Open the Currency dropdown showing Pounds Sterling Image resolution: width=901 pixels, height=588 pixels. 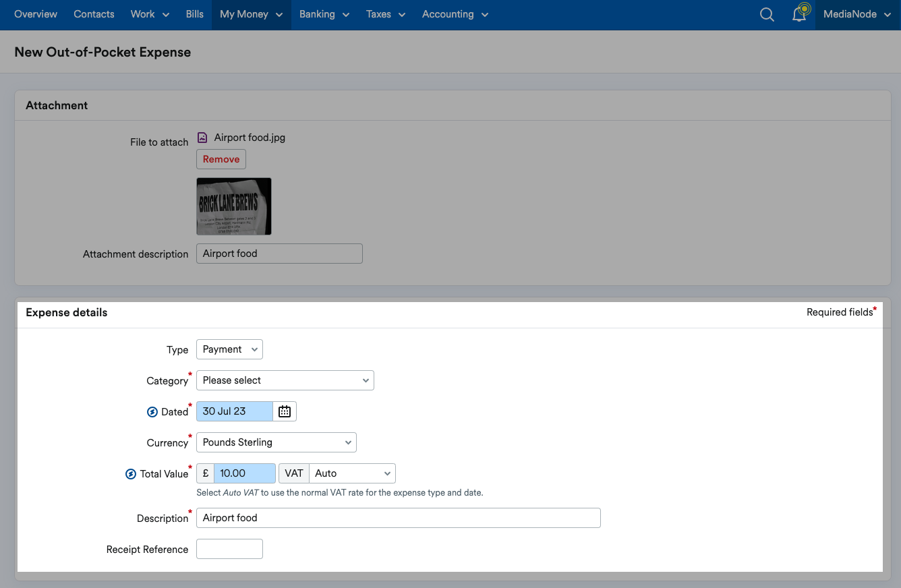tap(276, 442)
